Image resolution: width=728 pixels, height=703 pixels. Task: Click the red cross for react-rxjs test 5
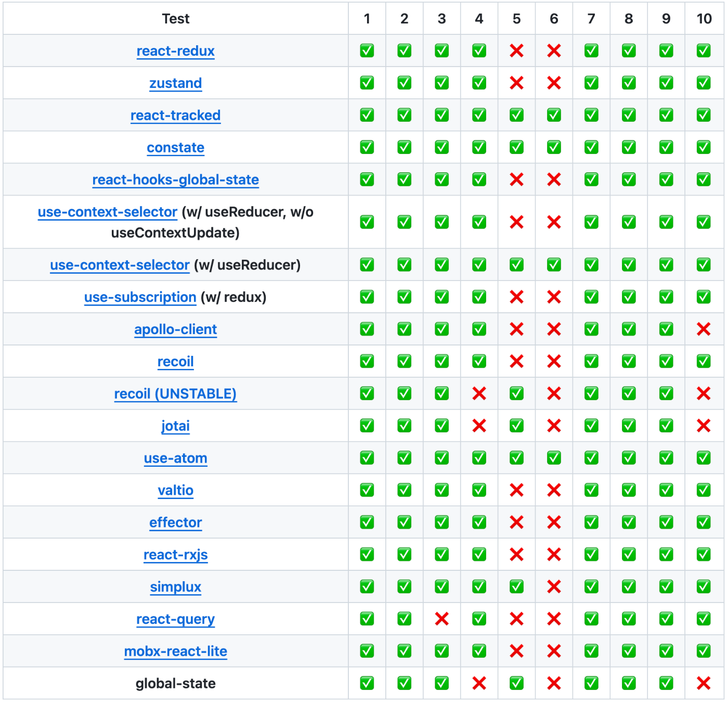(x=516, y=555)
